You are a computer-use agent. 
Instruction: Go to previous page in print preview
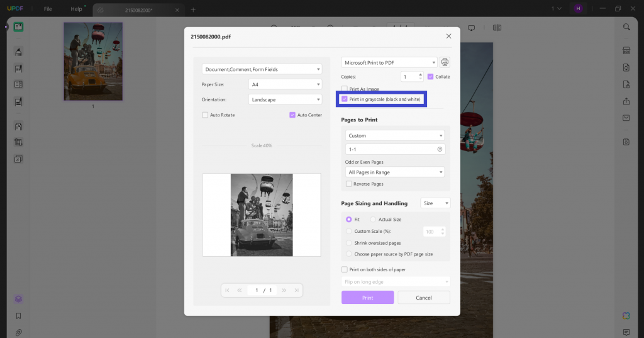[240, 290]
